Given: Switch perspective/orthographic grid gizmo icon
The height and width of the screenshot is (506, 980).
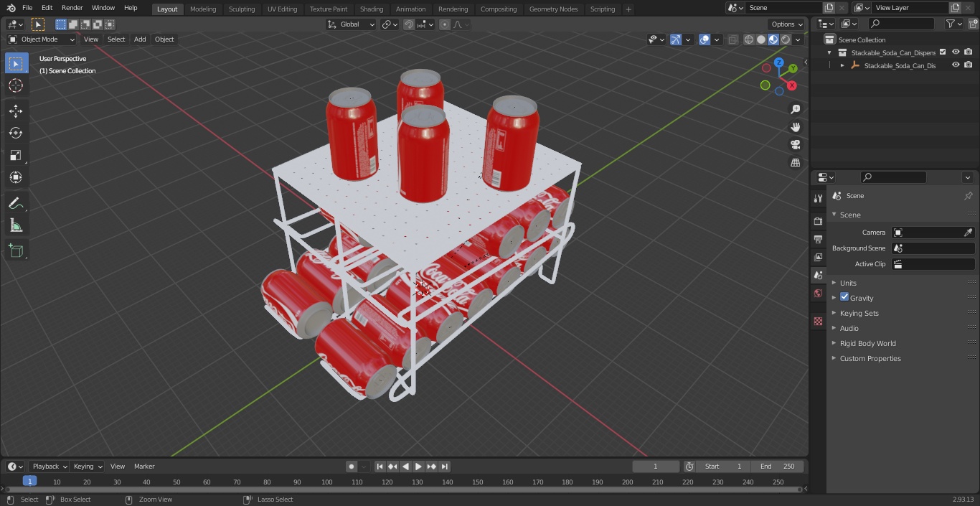Looking at the screenshot, I should [x=795, y=163].
